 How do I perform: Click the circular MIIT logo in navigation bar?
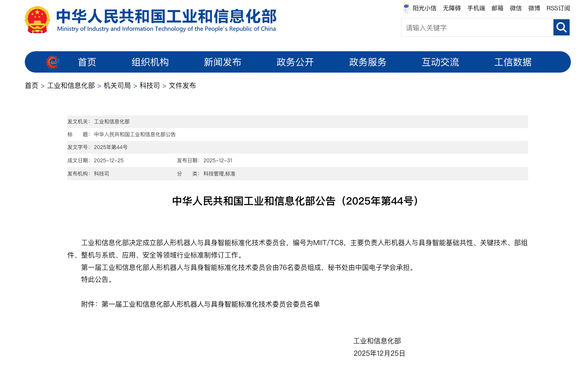click(x=52, y=61)
